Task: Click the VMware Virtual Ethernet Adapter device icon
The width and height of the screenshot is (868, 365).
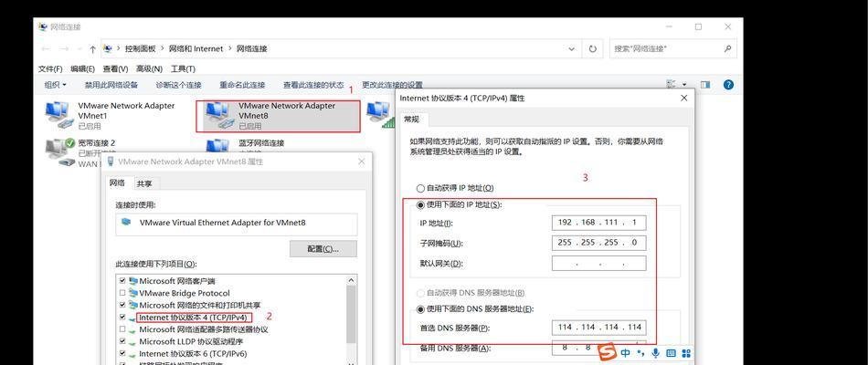Action: (127, 222)
